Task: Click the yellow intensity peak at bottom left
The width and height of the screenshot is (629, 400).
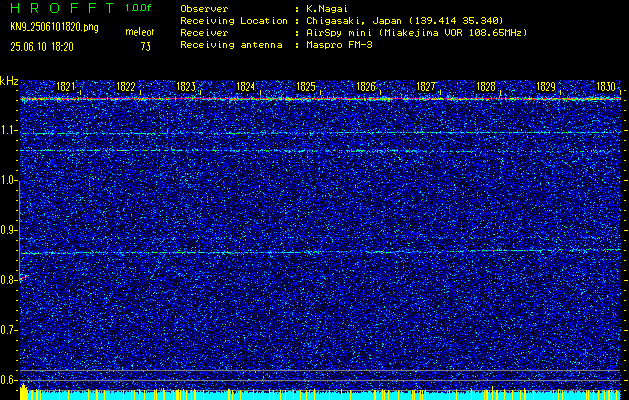Action: coord(24,392)
